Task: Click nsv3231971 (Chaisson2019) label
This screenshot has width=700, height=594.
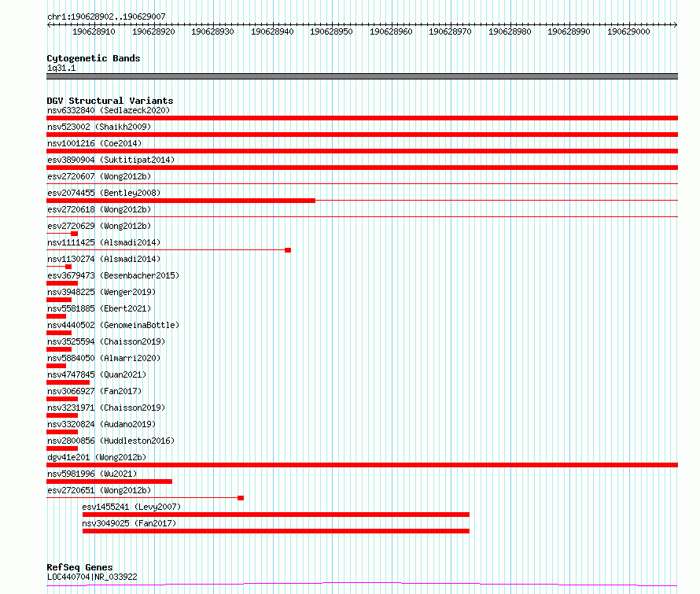Action: (106, 408)
